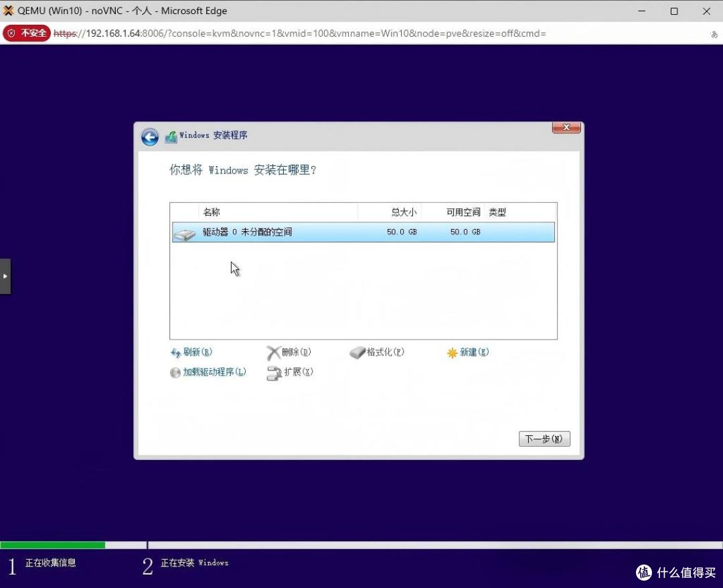The width and height of the screenshot is (723, 588).
Task: Click 加载驱动程序(L) load driver link
Action: 214,372
